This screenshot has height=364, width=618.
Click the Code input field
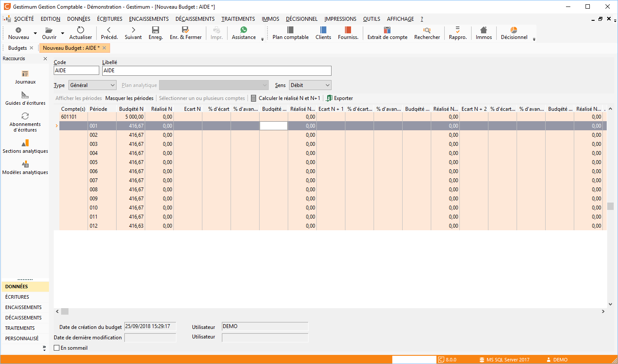click(76, 71)
